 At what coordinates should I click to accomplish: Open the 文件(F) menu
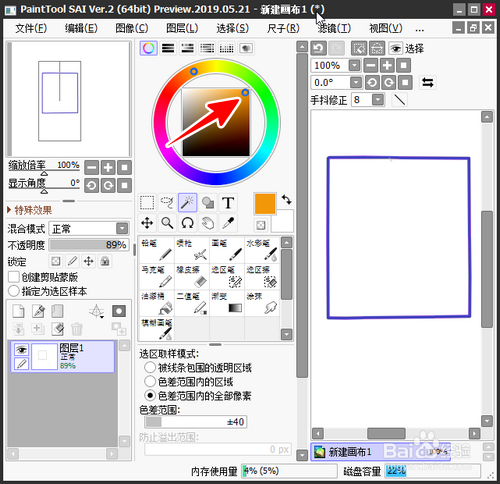click(31, 28)
